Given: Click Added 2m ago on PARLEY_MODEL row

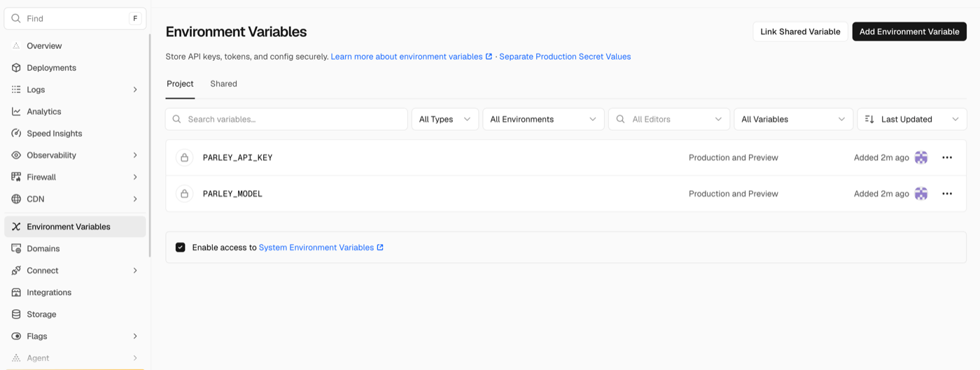Looking at the screenshot, I should click(x=881, y=194).
